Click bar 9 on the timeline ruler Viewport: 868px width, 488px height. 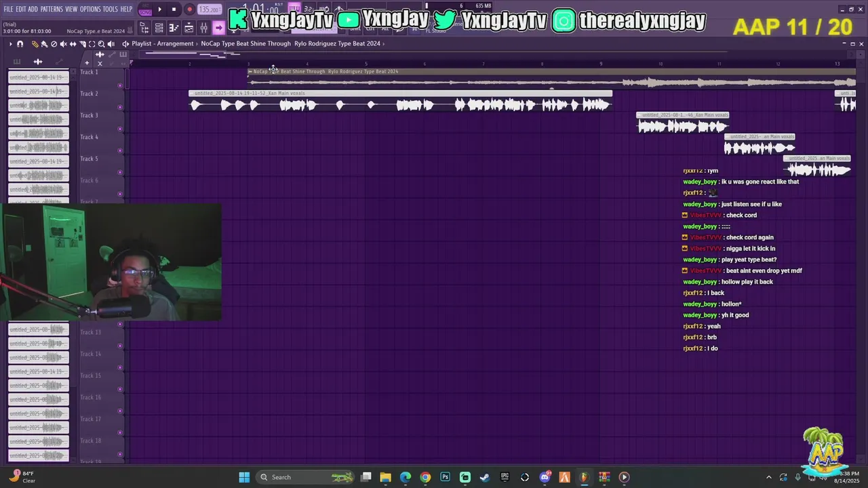pyautogui.click(x=601, y=64)
